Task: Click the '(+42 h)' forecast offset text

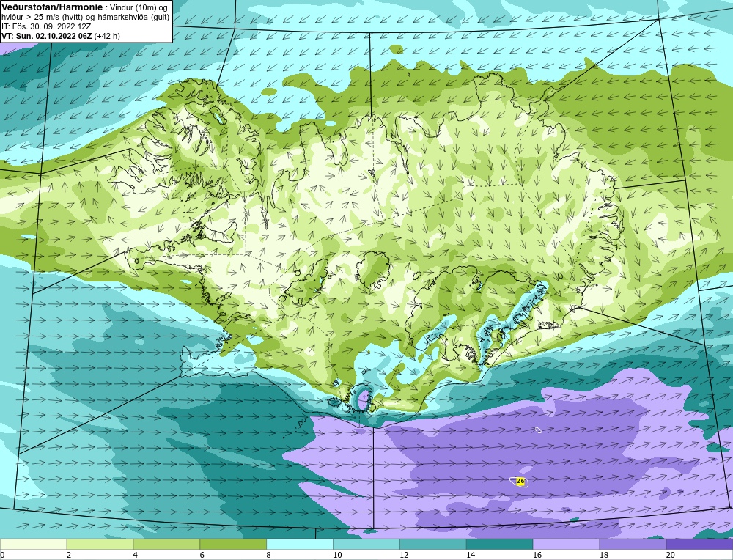Action: tap(107, 36)
